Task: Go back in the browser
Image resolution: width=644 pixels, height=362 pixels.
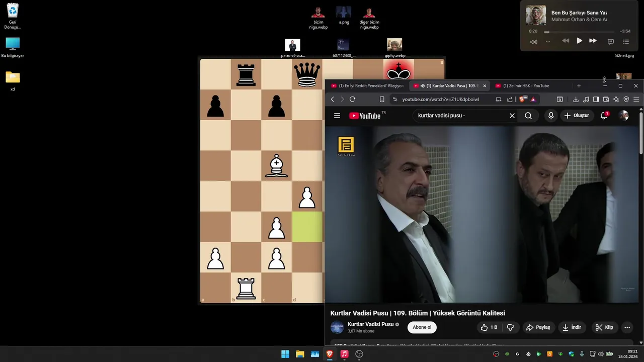Action: [333, 100]
